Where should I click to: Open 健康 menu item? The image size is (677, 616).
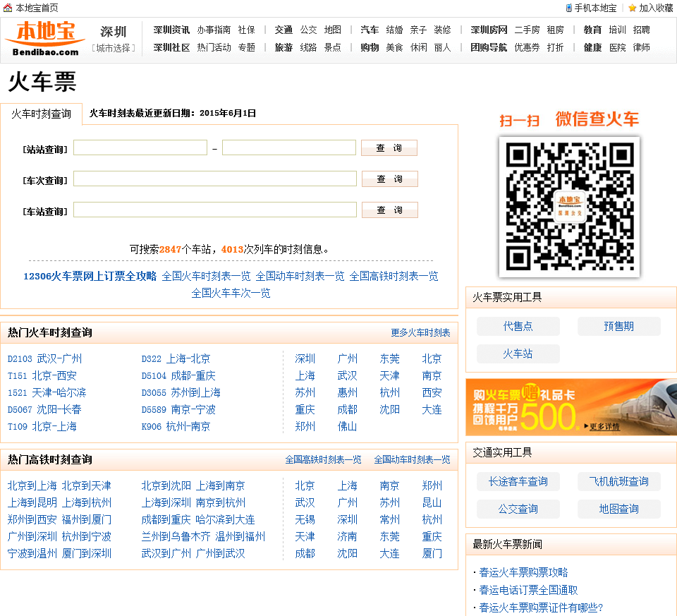[592, 47]
